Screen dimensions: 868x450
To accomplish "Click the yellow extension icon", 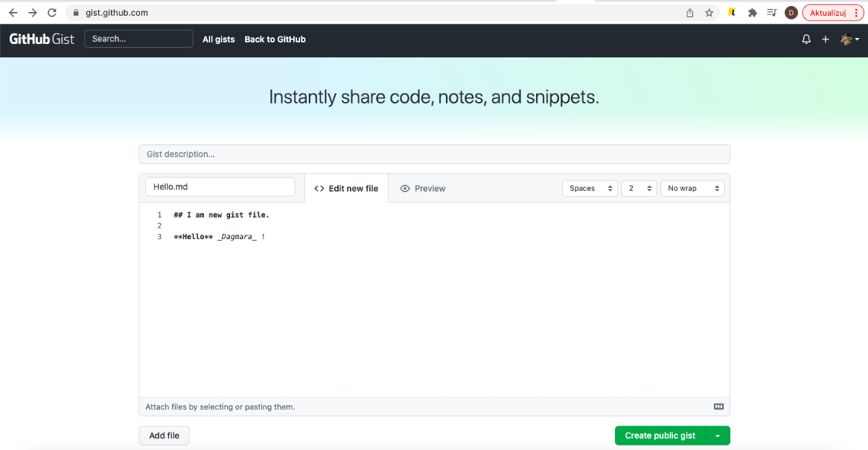I will pyautogui.click(x=732, y=12).
